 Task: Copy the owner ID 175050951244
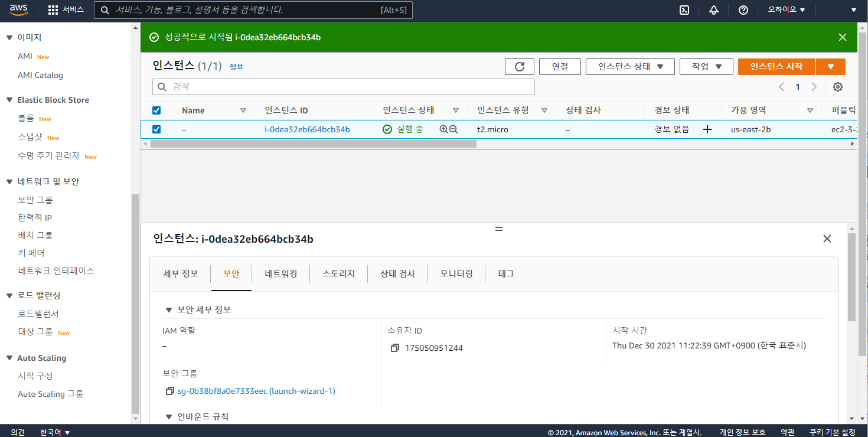click(395, 348)
